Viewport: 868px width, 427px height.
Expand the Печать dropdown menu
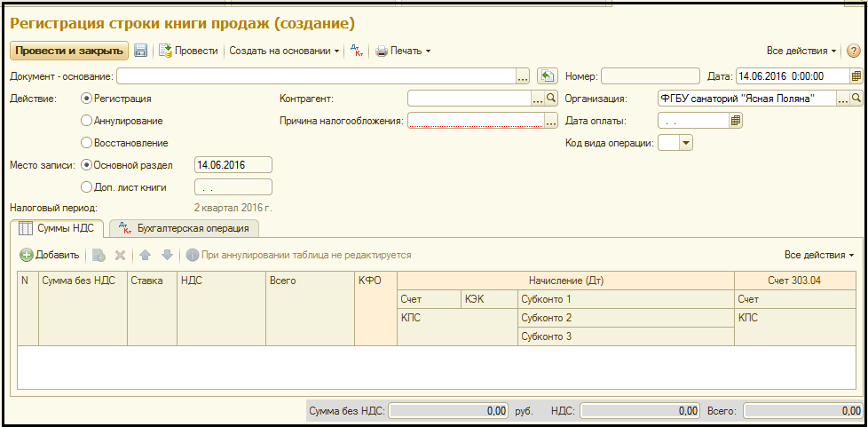(403, 51)
